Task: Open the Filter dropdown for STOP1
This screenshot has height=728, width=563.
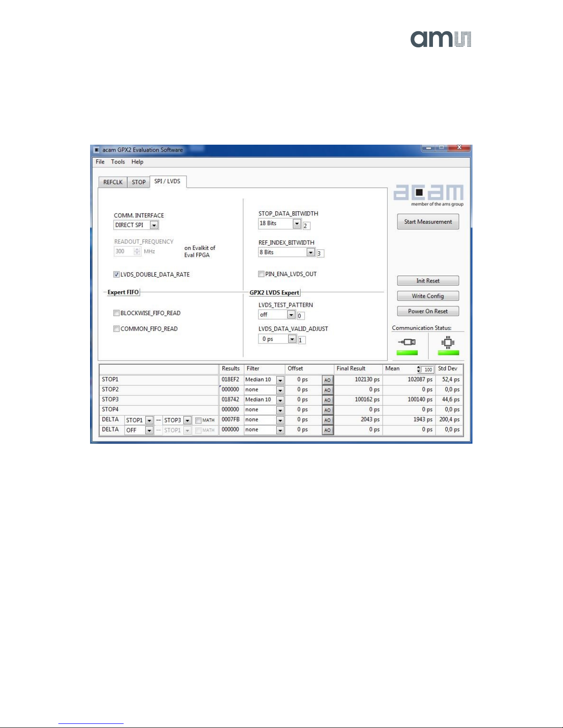Action: (280, 380)
